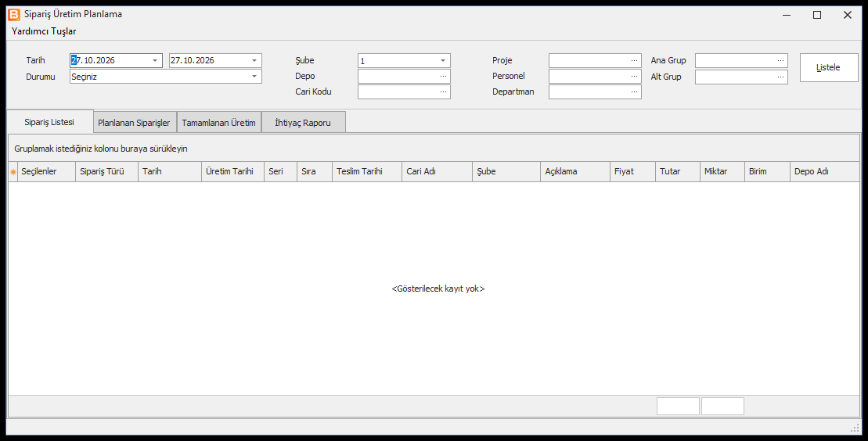Screen dimensions: 868x441
Task: Click the Tutar footer summary box
Action: coord(678,406)
